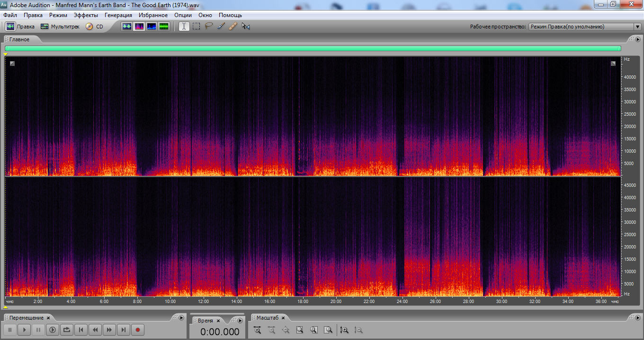644x340 pixels.
Task: Select the Lasso selection tool
Action: [x=209, y=27]
